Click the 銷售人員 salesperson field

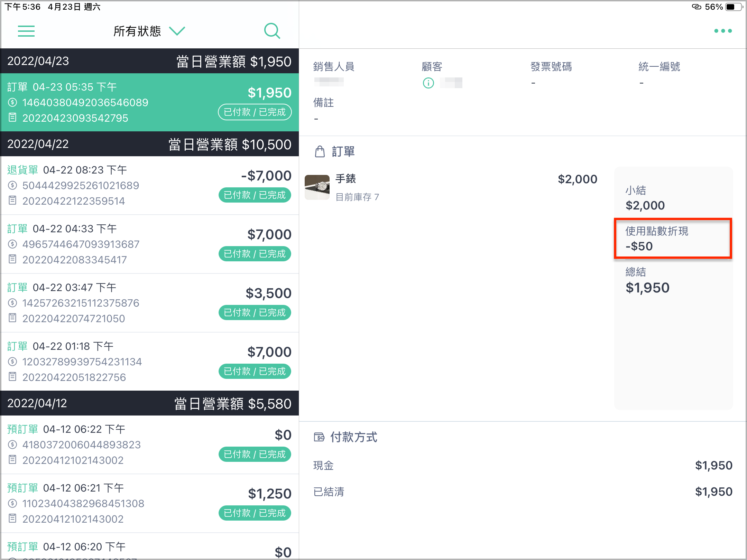pyautogui.click(x=334, y=74)
